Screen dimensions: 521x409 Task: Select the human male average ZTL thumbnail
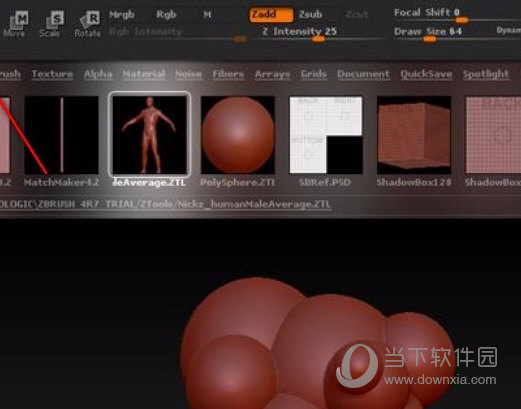click(149, 134)
